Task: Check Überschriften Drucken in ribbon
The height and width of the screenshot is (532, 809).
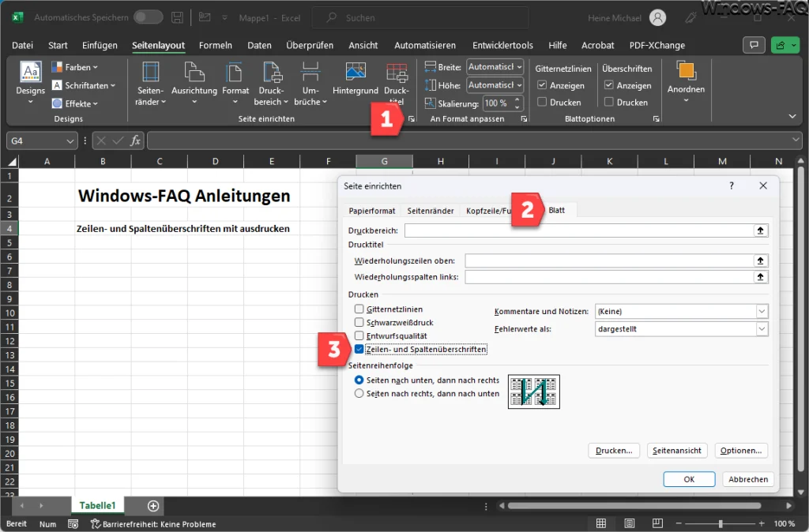Action: (x=609, y=102)
